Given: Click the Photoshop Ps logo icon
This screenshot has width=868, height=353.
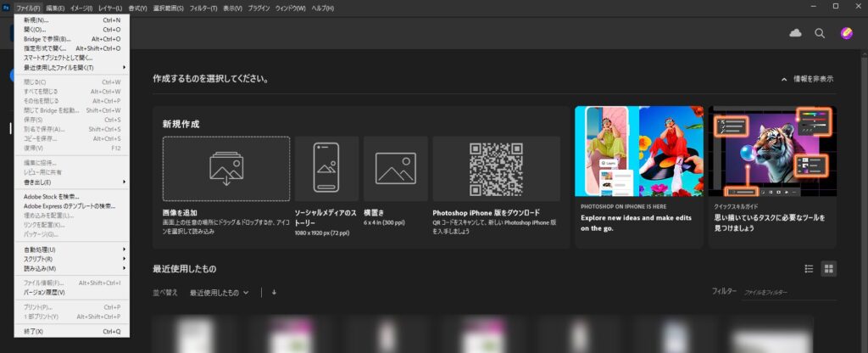Looking at the screenshot, I should coord(6,8).
